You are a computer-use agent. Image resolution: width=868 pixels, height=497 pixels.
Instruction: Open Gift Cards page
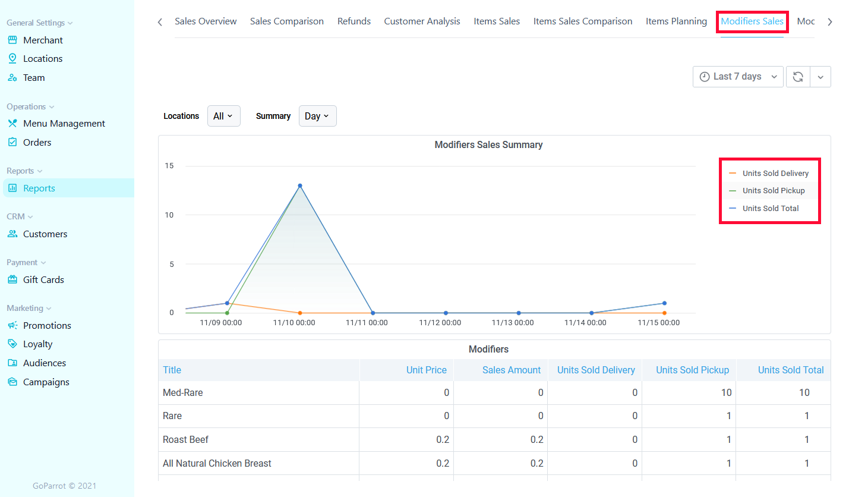click(43, 279)
